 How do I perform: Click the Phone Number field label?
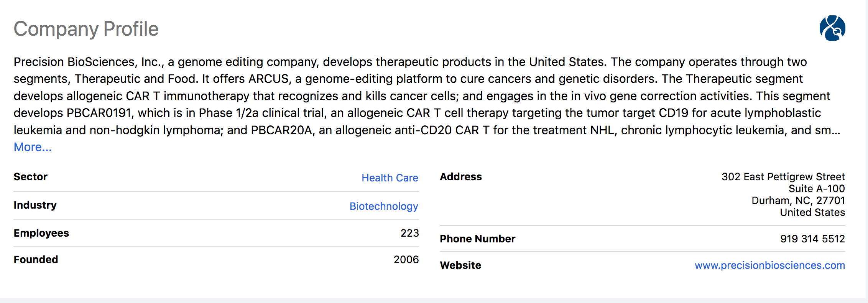coord(477,239)
